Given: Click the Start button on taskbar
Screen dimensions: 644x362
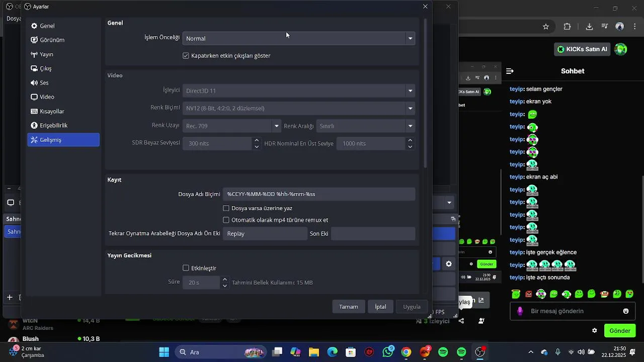Looking at the screenshot, I should coord(164,352).
